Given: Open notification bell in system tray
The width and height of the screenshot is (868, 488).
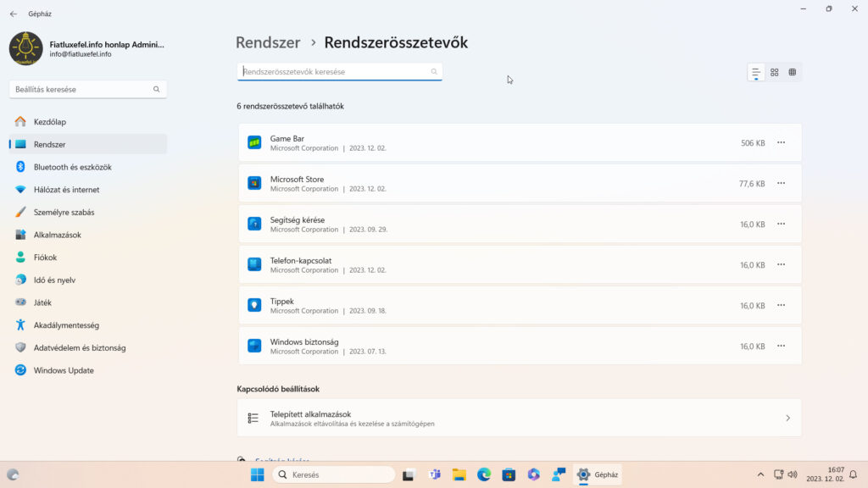Looking at the screenshot, I should click(853, 474).
